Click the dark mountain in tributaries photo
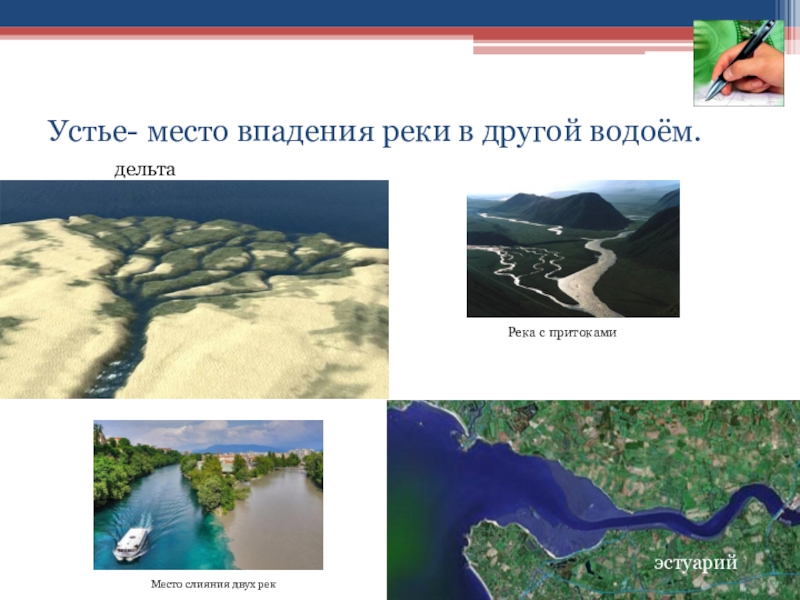Image resolution: width=800 pixels, height=600 pixels. pos(565,210)
